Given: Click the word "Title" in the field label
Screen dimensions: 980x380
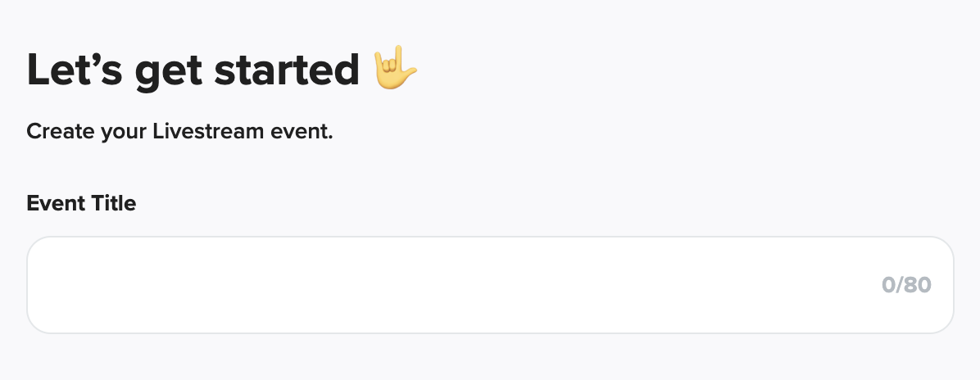Looking at the screenshot, I should tap(113, 203).
